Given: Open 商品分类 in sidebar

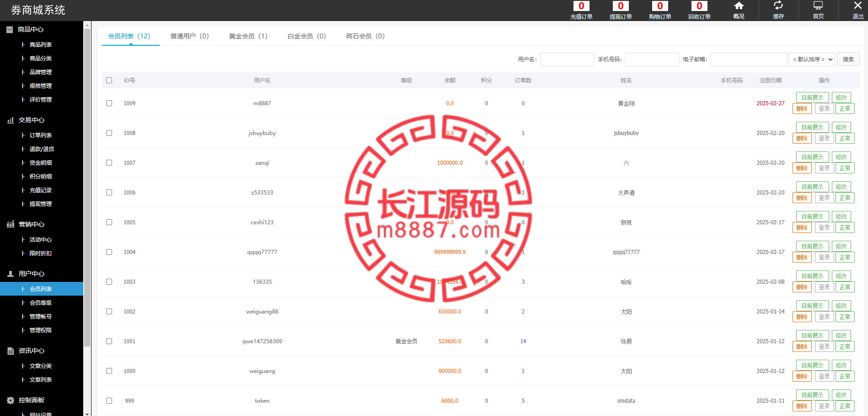Looking at the screenshot, I should [41, 58].
